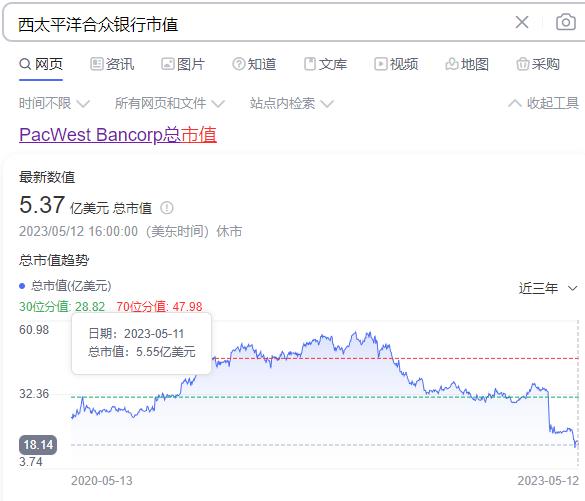Open the 知道 tab

click(x=254, y=64)
